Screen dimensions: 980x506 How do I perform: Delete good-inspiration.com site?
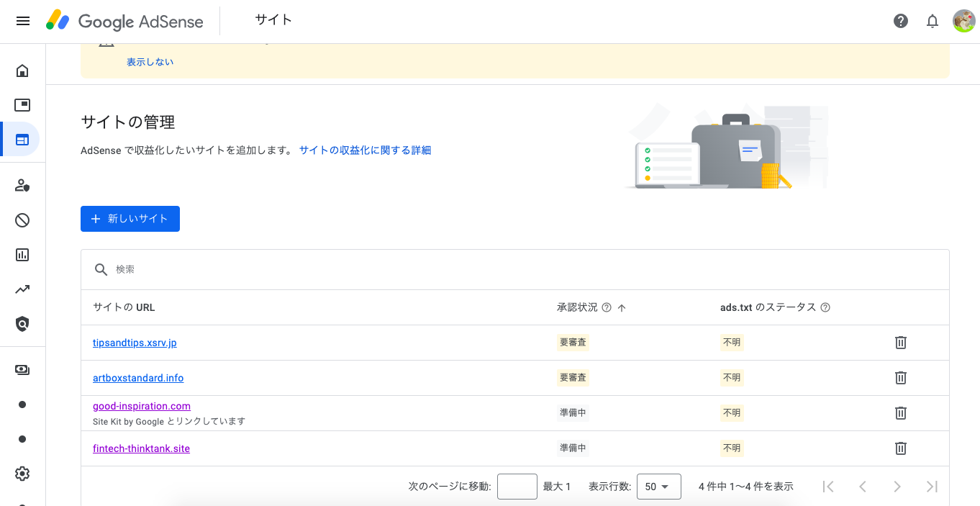coord(900,413)
